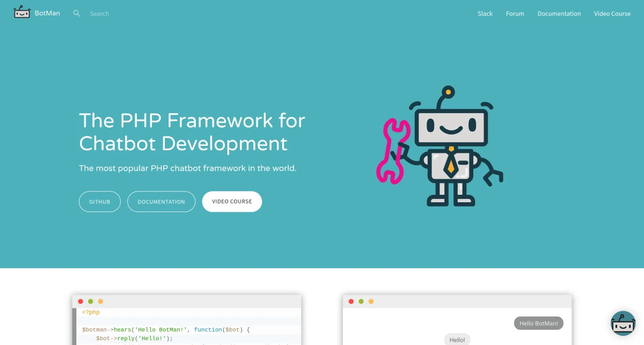
Task: Click the green traffic light dot on the chat window
Action: coord(362,301)
